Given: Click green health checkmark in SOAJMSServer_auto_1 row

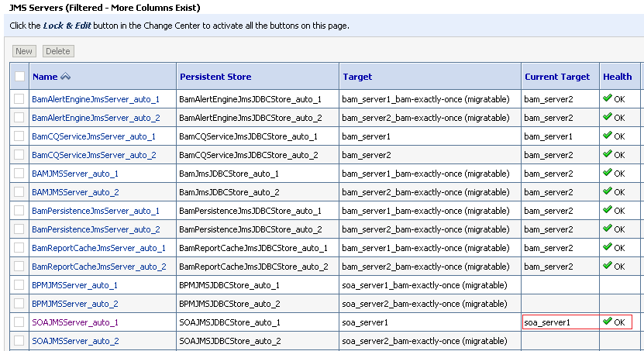Looking at the screenshot, I should tap(608, 322).
